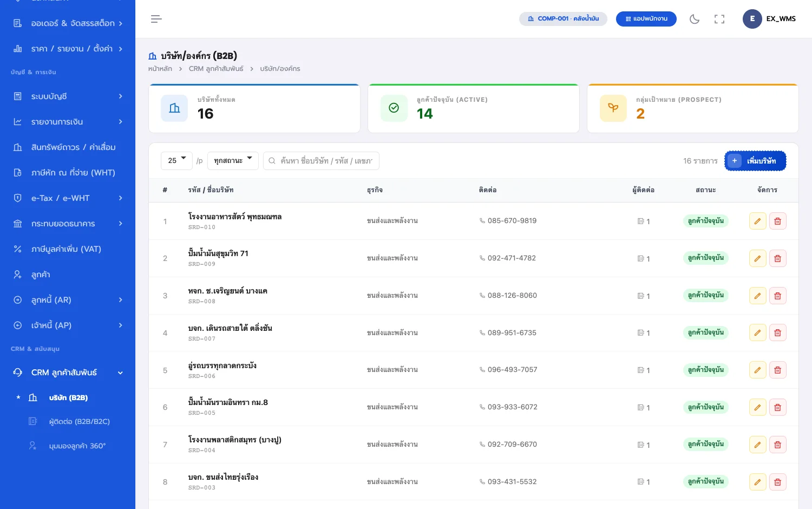Edit company SRD-010 with the pencil icon

pyautogui.click(x=757, y=221)
